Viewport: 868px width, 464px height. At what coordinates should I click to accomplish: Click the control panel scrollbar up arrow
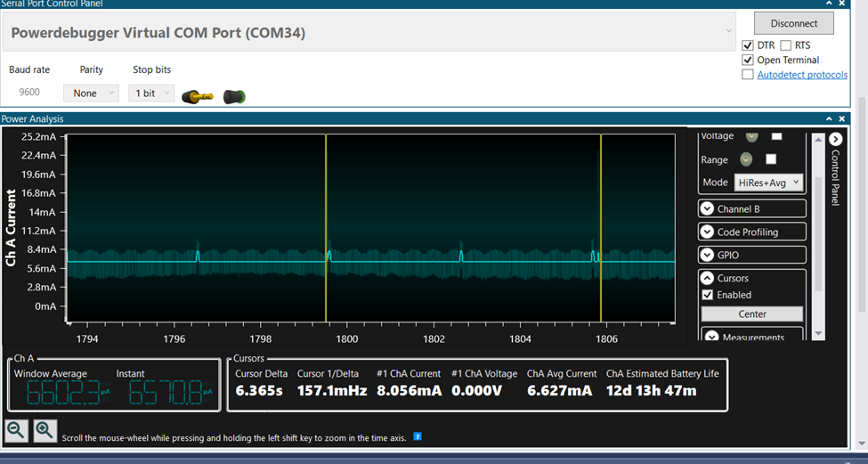[x=819, y=140]
